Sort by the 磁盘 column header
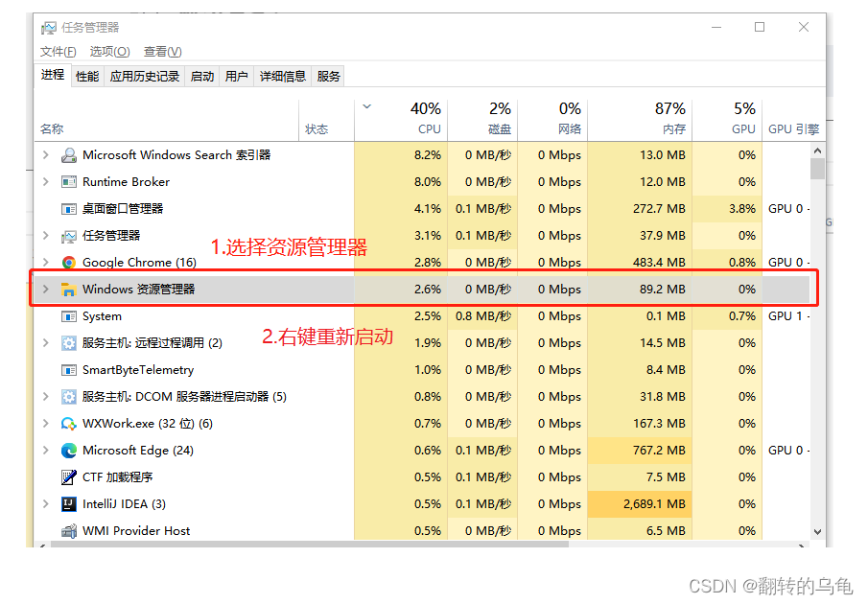868x604 pixels. tap(482, 120)
